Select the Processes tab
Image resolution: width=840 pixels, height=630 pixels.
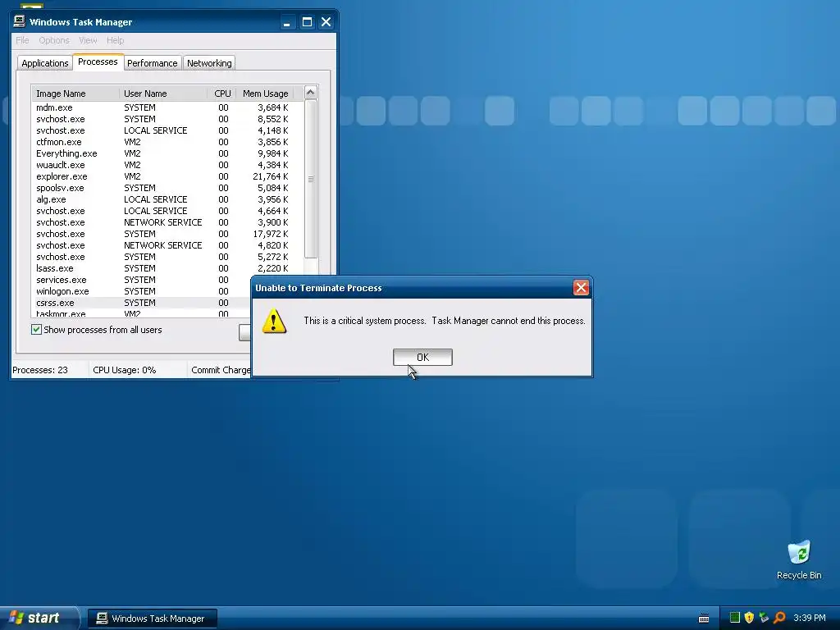[98, 62]
